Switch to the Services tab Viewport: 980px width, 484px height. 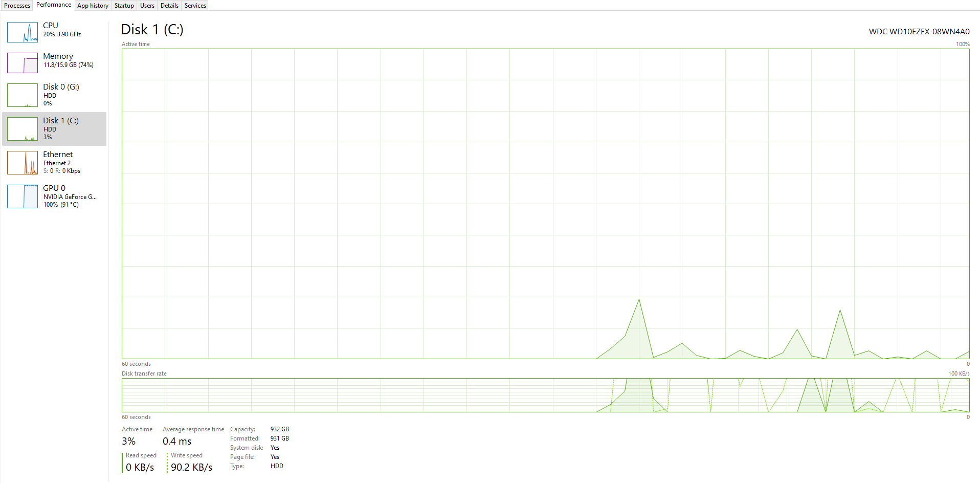point(195,6)
